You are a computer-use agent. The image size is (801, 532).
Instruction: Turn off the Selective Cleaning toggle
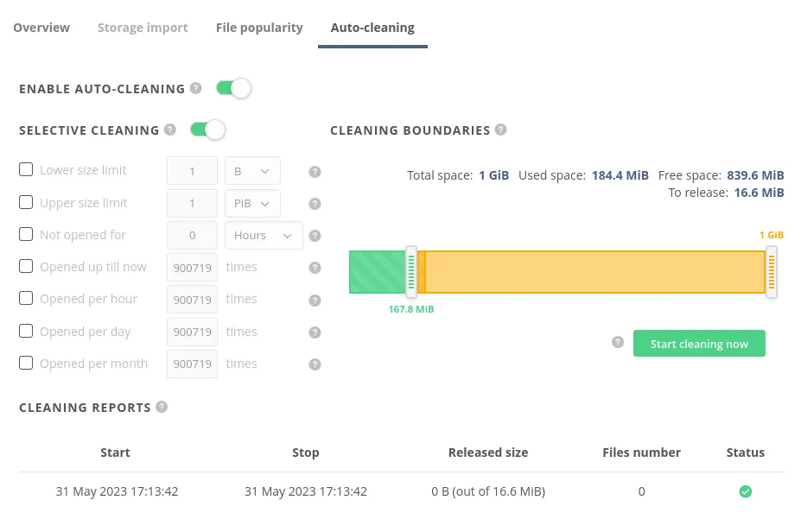pos(207,130)
